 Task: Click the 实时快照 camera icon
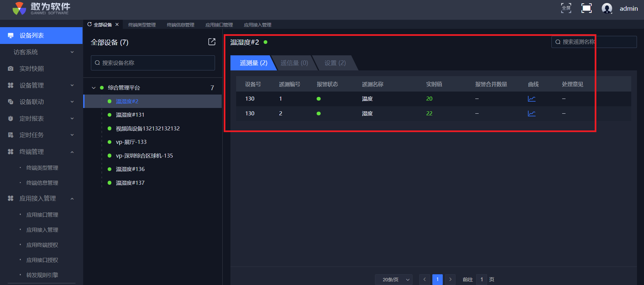pos(11,68)
